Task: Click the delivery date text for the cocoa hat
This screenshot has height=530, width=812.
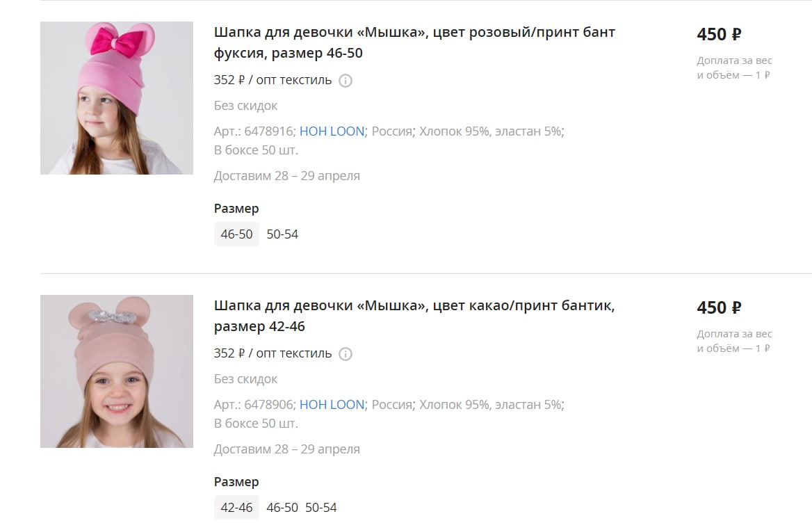Action: click(287, 449)
